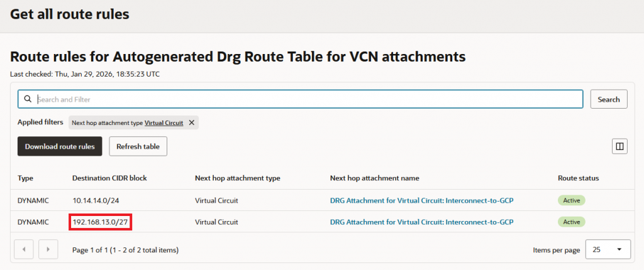Click Download route rules button
Image resolution: width=644 pixels, height=270 pixels.
coord(60,146)
